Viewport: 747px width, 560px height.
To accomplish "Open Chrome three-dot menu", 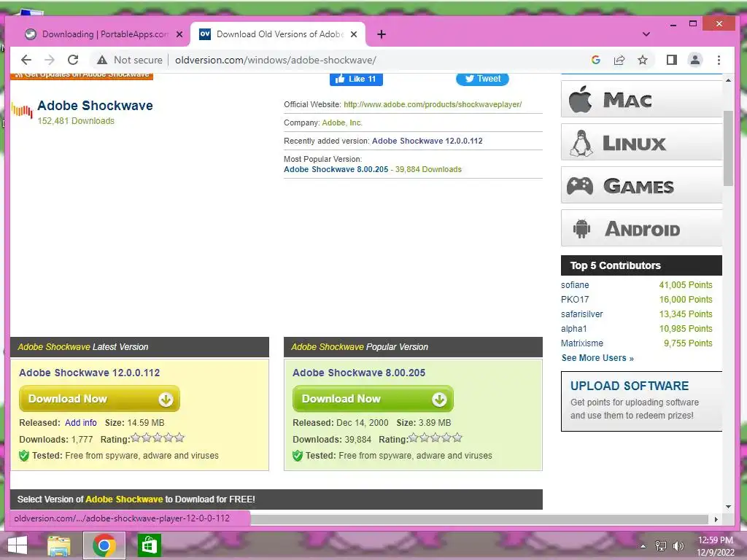I will click(719, 60).
